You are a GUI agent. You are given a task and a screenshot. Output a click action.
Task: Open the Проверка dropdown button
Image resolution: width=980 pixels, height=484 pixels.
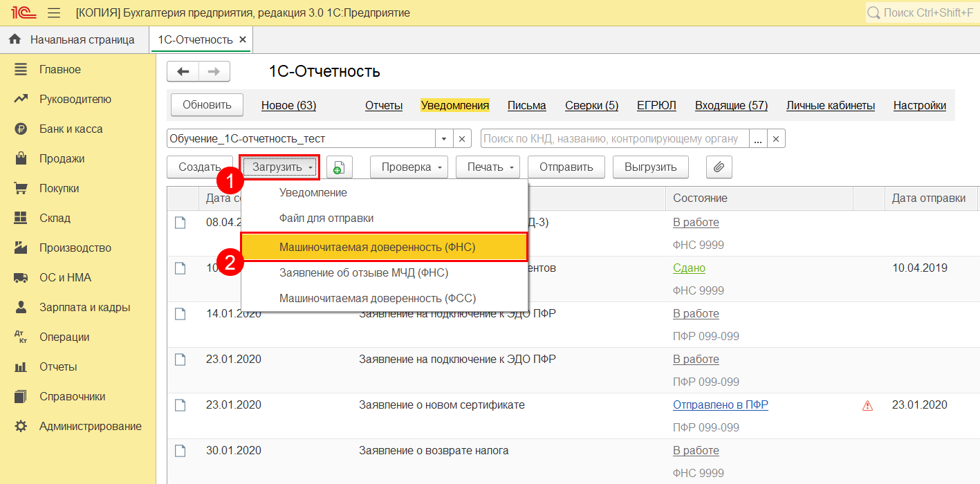(409, 167)
